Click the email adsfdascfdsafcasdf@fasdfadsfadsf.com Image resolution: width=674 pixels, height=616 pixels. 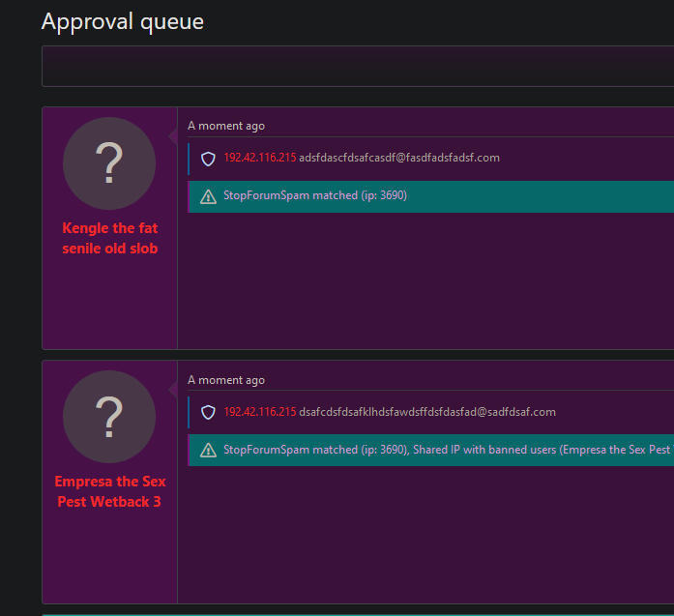399,158
